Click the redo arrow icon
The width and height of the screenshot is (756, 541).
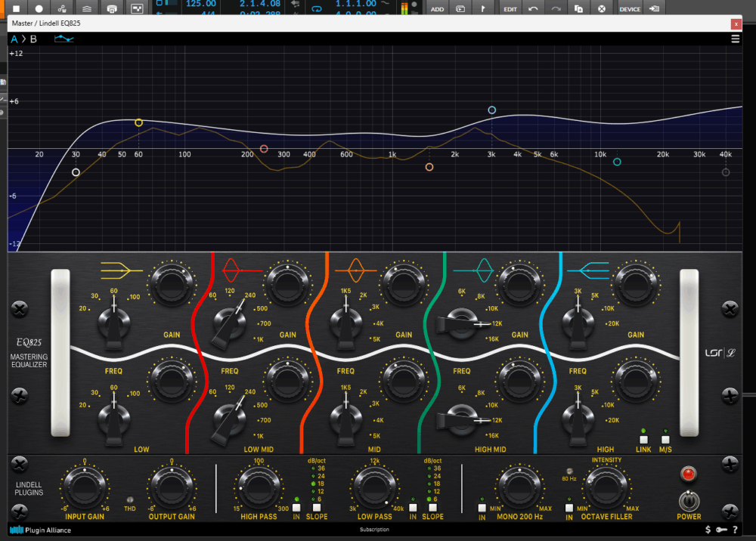point(556,8)
